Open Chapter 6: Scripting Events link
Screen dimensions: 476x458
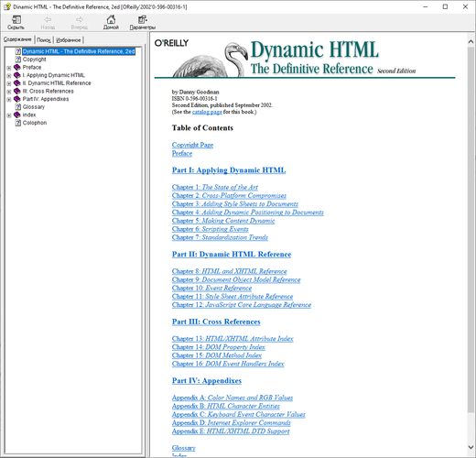coord(211,229)
